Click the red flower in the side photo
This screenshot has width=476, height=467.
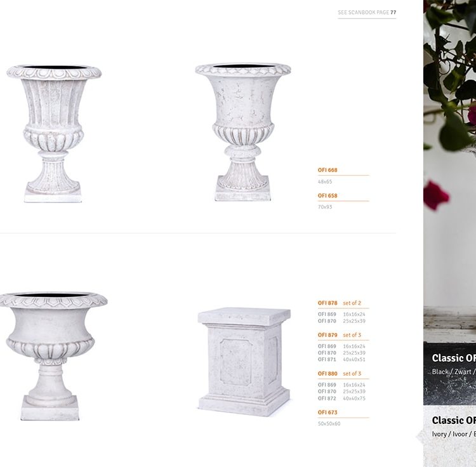click(436, 195)
